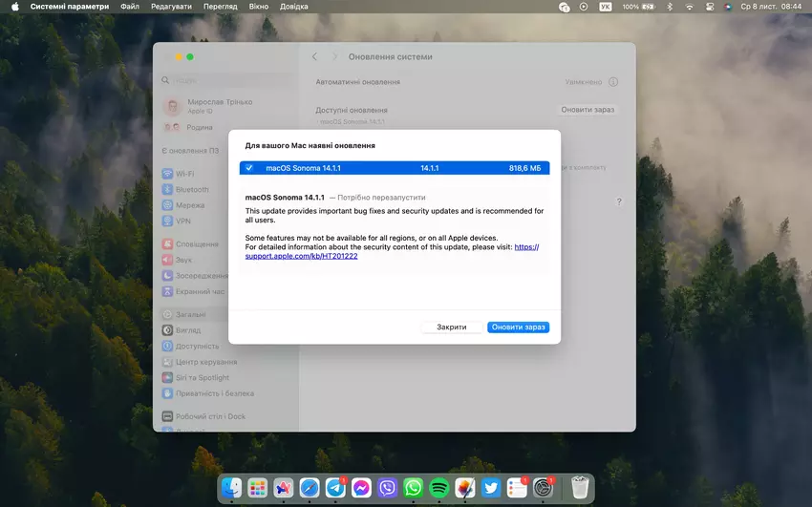This screenshot has height=507, width=812.
Task: Click the WhatsApp Dock icon
Action: click(x=414, y=488)
